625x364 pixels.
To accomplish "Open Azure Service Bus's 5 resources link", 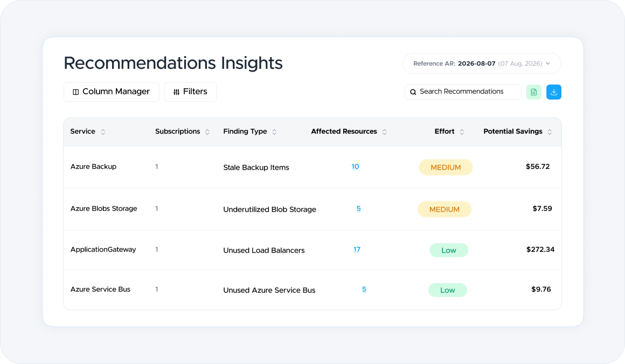I will 364,289.
